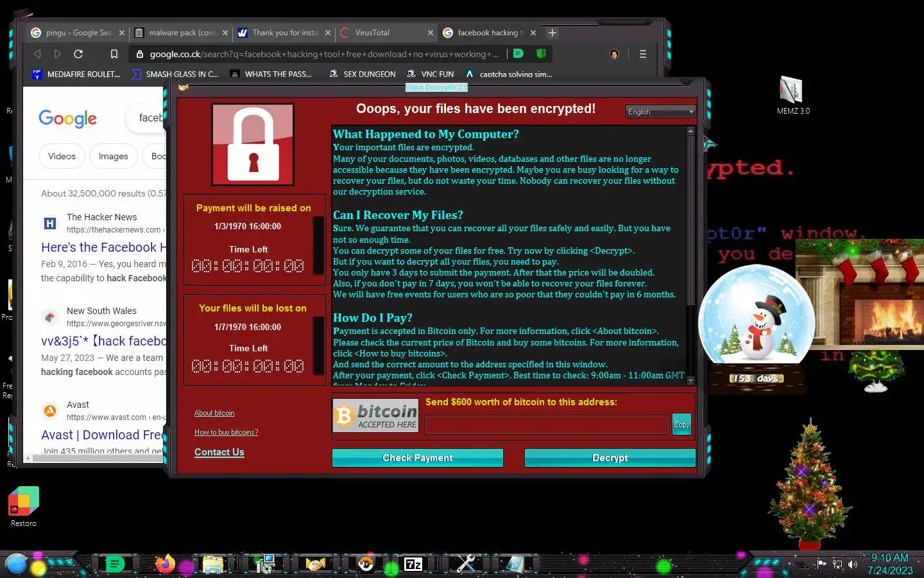
Task: Click the 153 days counter gadget
Action: coord(757,378)
